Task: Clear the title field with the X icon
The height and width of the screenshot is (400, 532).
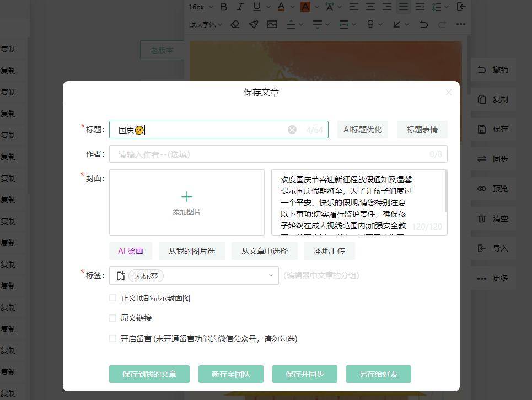Action: point(292,130)
